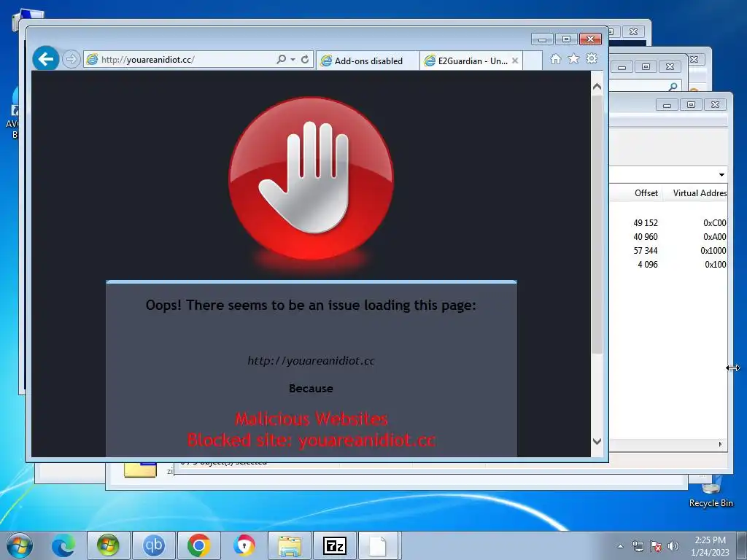Click the right scroll arrow in the background window

pyautogui.click(x=720, y=444)
